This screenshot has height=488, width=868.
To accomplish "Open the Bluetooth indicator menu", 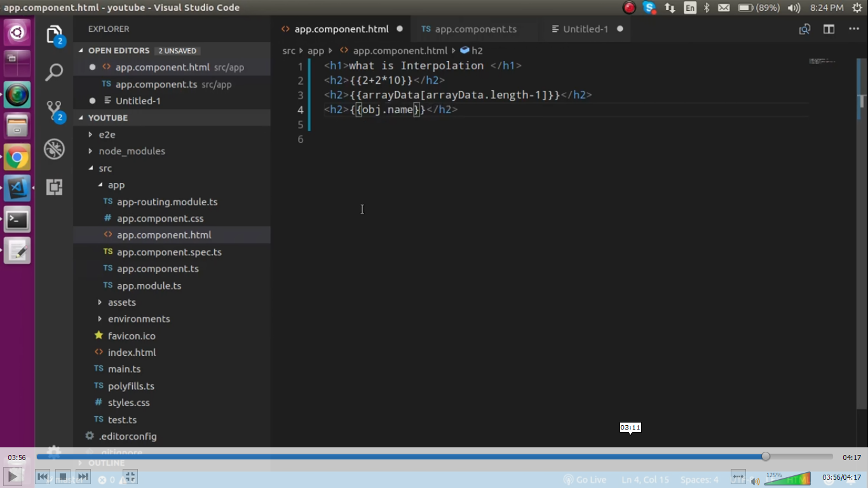I will 707,8.
